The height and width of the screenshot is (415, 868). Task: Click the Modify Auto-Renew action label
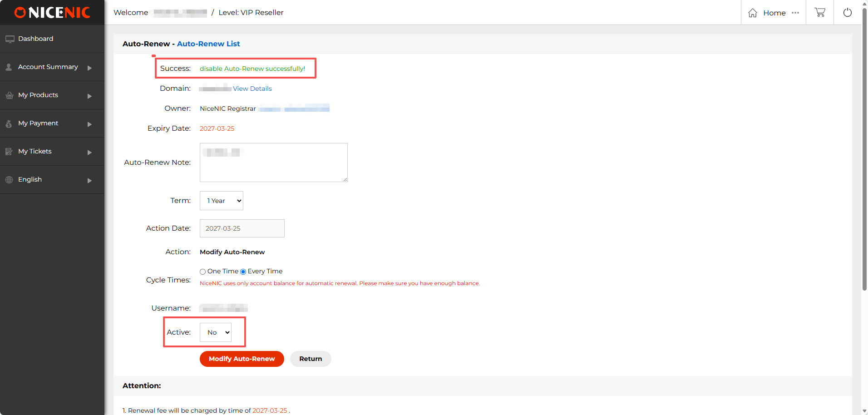pos(232,252)
